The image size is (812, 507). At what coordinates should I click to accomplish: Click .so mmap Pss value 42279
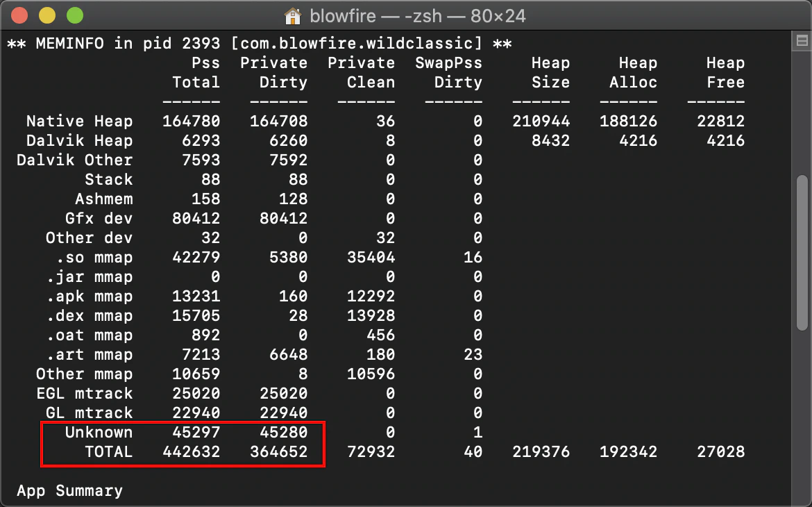tap(196, 257)
